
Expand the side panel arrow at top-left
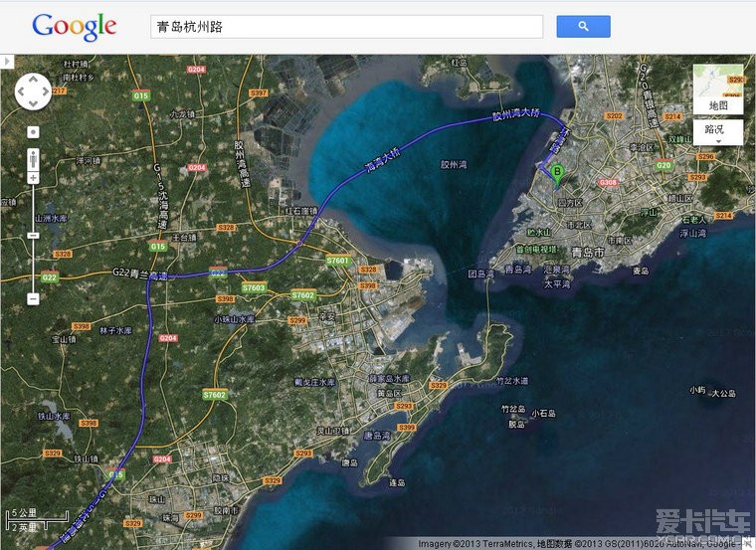(7, 62)
